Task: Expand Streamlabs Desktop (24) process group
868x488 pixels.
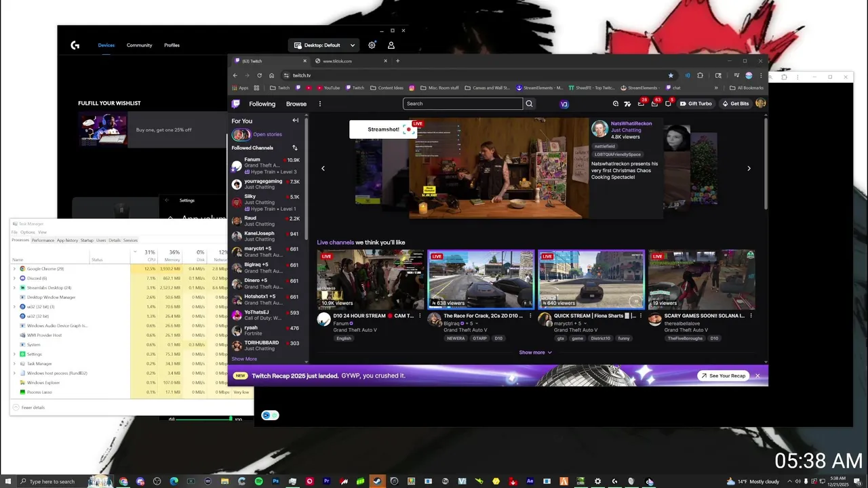Action: click(x=14, y=287)
